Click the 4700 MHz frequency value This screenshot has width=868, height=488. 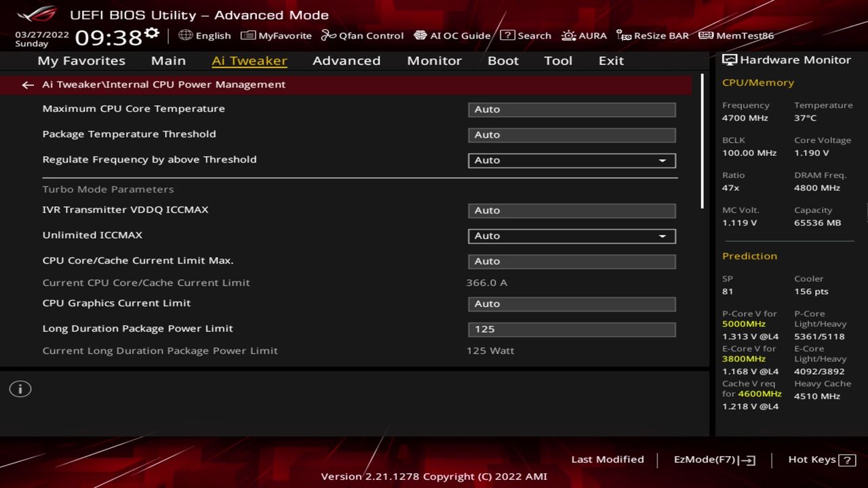pos(745,118)
